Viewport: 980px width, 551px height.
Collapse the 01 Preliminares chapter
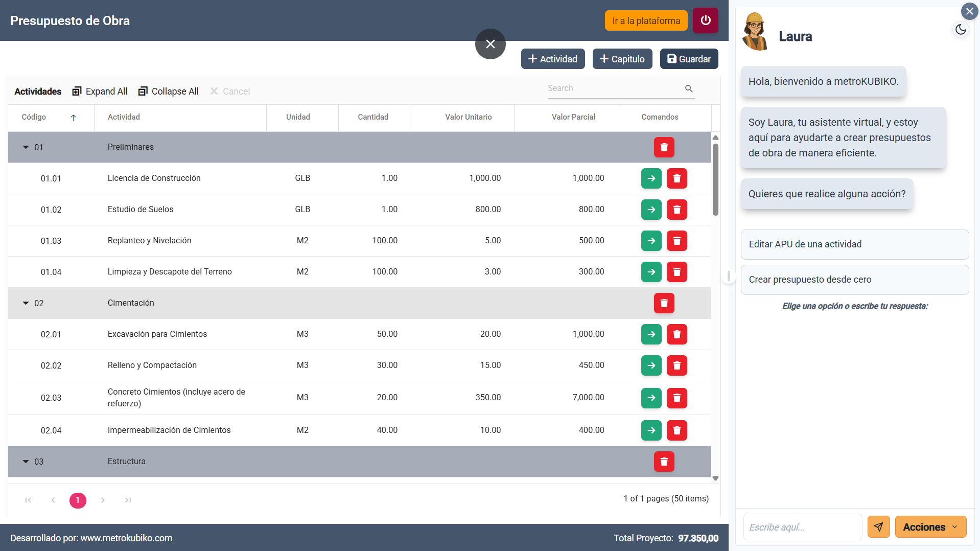pyautogui.click(x=26, y=147)
